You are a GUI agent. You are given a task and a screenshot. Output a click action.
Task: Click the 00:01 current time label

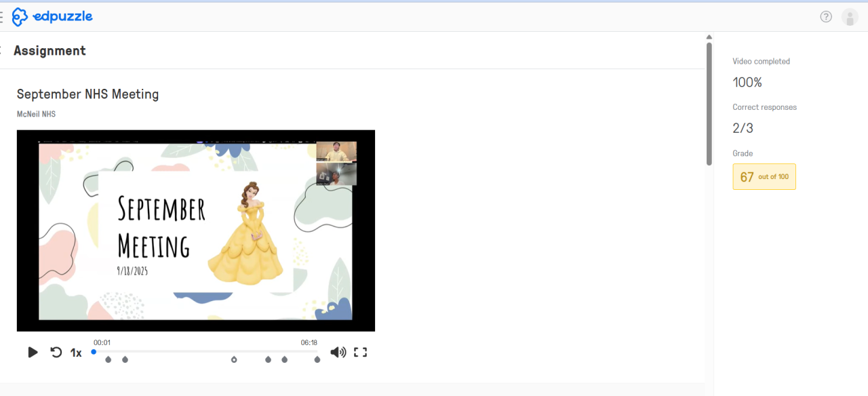point(102,342)
